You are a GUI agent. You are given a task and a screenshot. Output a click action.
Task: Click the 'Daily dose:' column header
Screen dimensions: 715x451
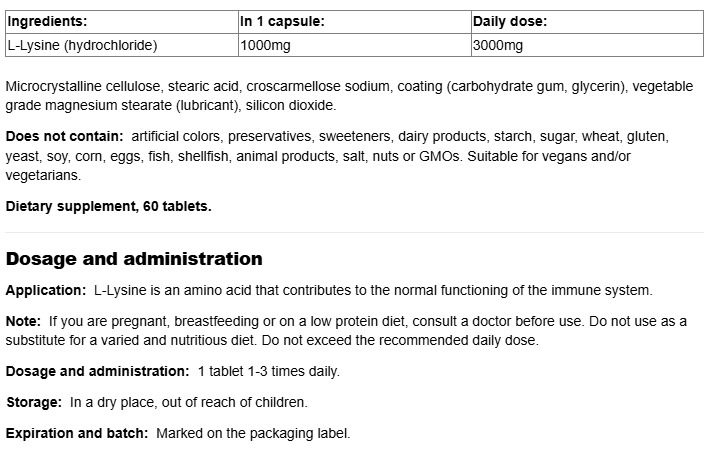[x=508, y=20]
